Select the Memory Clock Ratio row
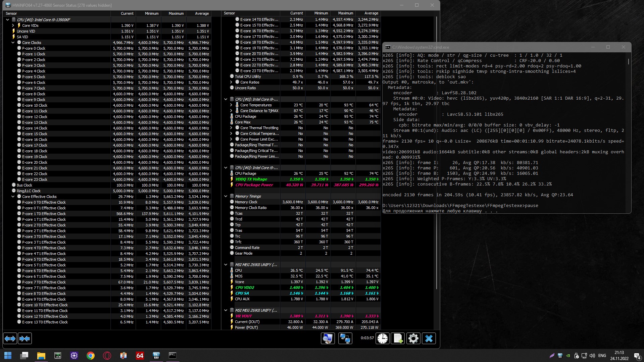Image resolution: width=644 pixels, height=362 pixels. coord(305,208)
